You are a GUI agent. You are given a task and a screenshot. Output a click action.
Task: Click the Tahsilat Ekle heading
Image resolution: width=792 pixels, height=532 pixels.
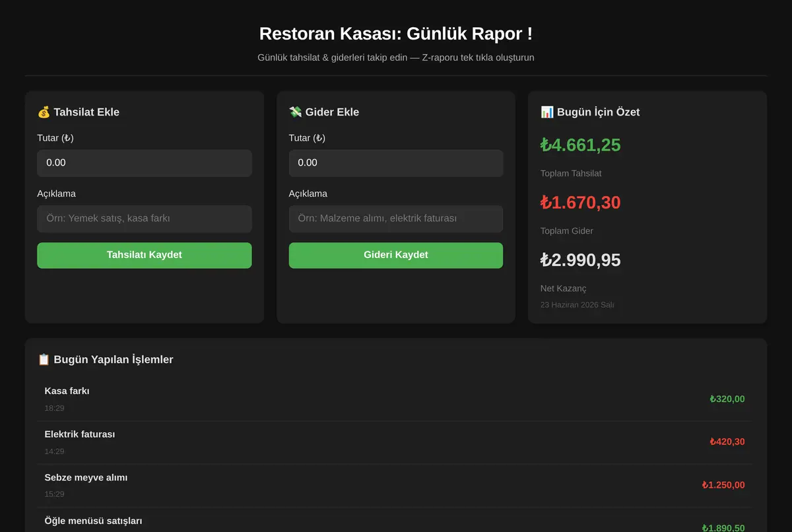[x=86, y=112]
